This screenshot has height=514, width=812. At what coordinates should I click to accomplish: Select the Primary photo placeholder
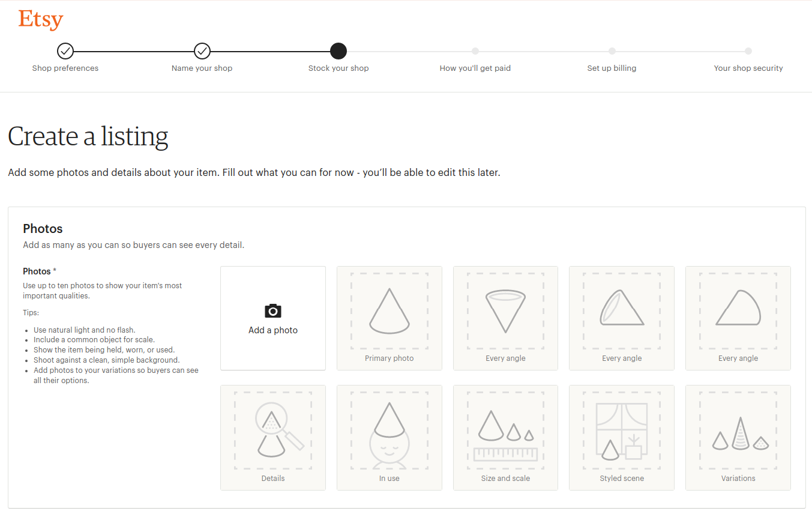click(x=389, y=318)
